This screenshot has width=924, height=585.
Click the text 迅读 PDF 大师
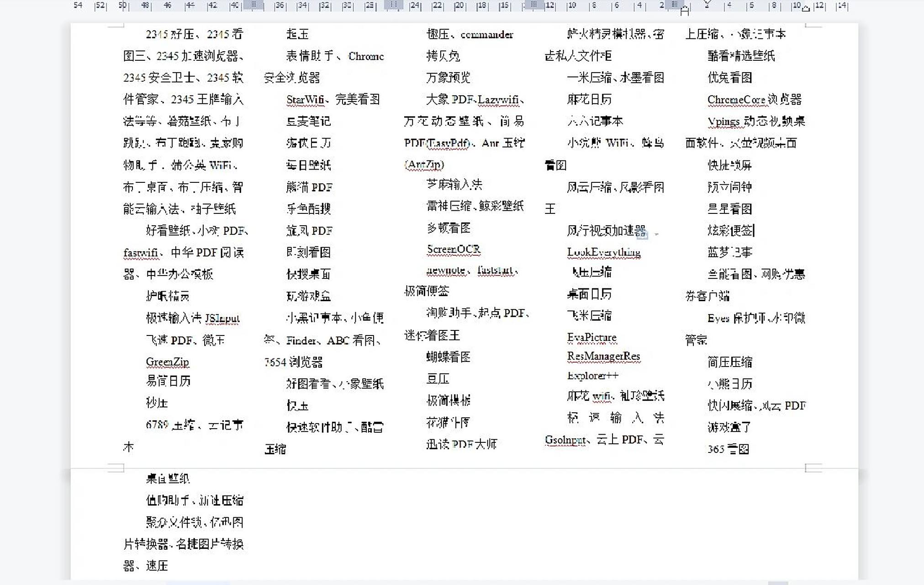click(x=462, y=444)
